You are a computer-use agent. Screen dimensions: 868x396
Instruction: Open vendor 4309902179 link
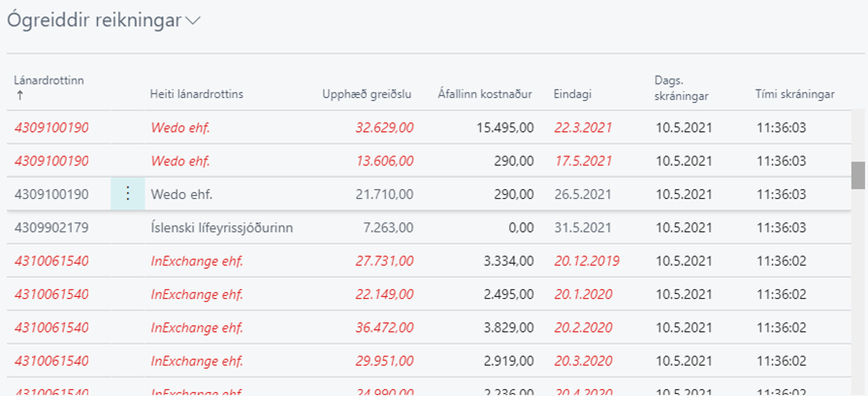[51, 228]
